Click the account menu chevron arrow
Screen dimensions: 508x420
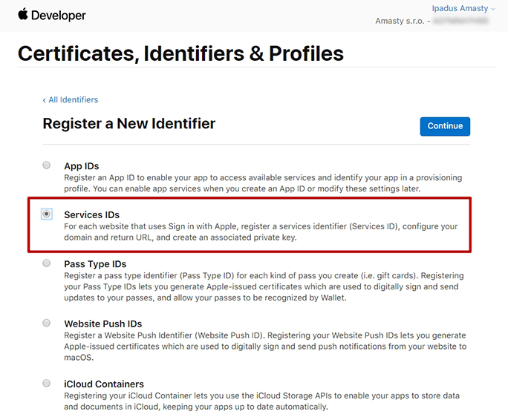[492, 9]
